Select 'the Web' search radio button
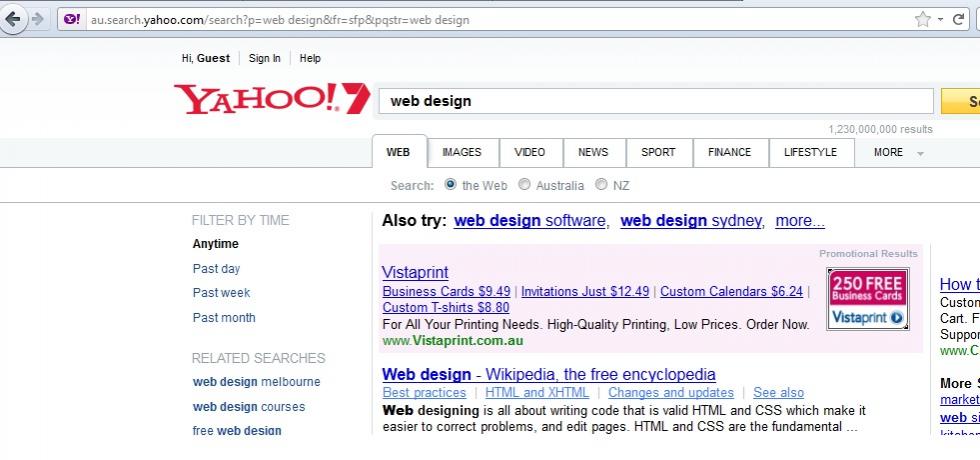Viewport: 980px width, 460px height. click(x=450, y=184)
